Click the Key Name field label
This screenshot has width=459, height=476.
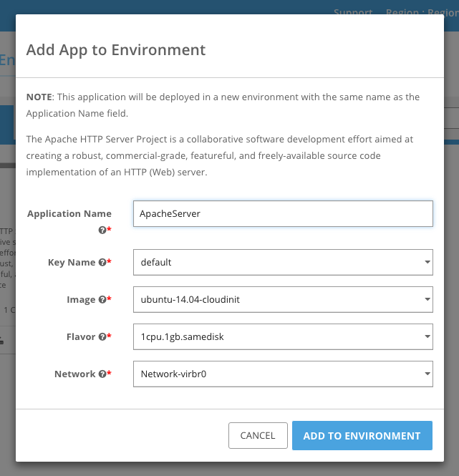[x=72, y=263]
